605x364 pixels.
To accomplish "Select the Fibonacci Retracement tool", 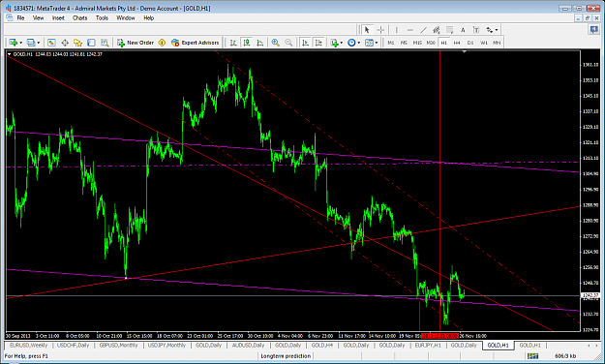I will [x=449, y=30].
